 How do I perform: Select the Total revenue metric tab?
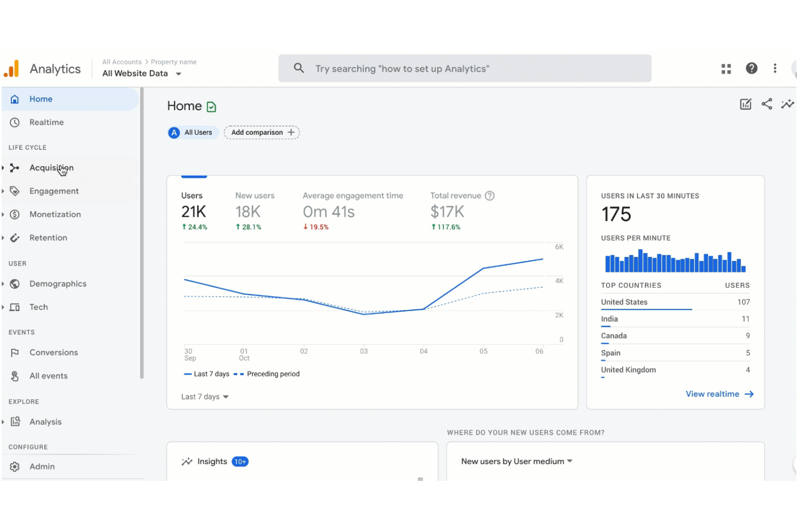tap(462, 211)
